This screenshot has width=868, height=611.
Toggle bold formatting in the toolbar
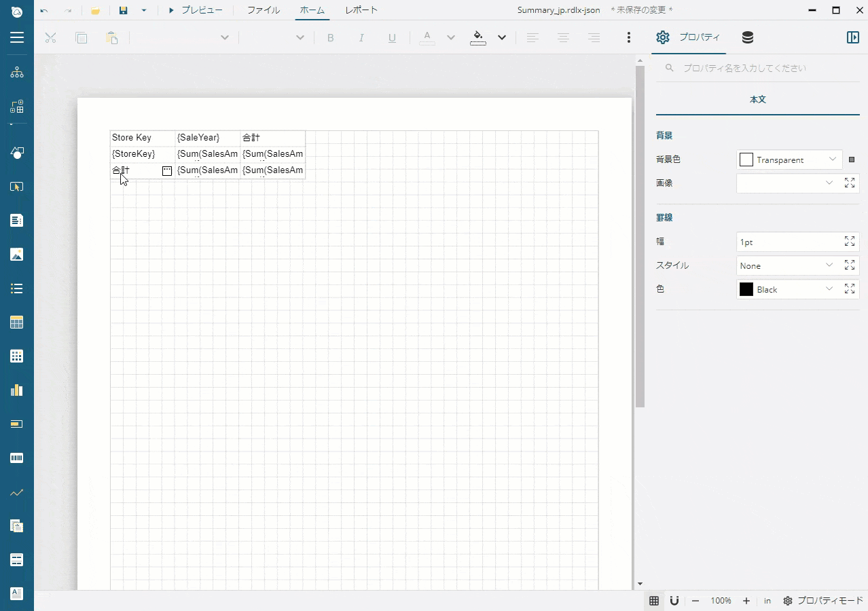[331, 38]
